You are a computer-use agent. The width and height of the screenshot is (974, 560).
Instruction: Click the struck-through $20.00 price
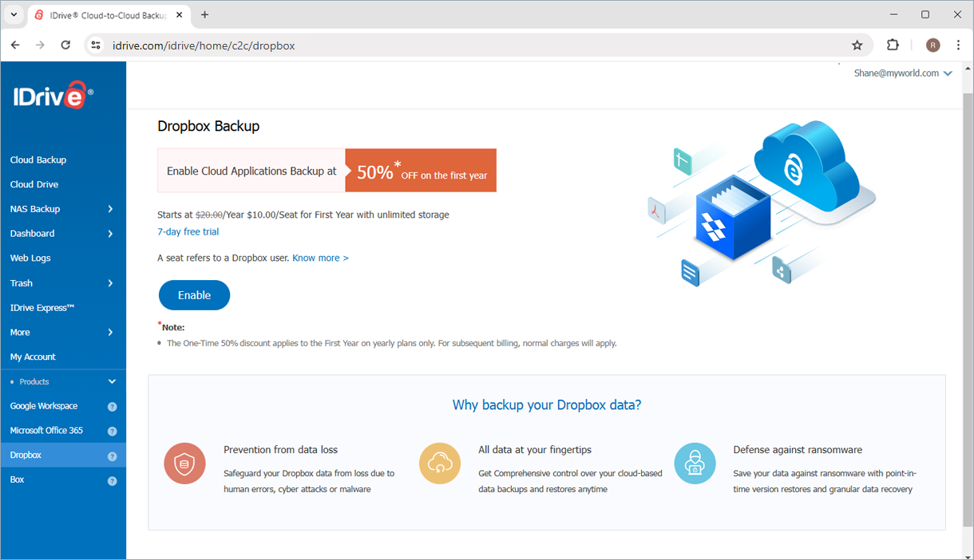tap(209, 215)
